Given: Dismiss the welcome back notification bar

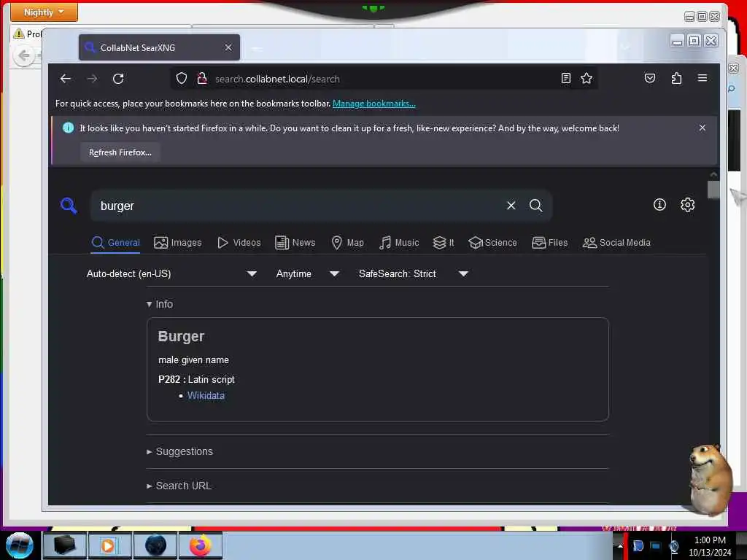Looking at the screenshot, I should pyautogui.click(x=703, y=128).
